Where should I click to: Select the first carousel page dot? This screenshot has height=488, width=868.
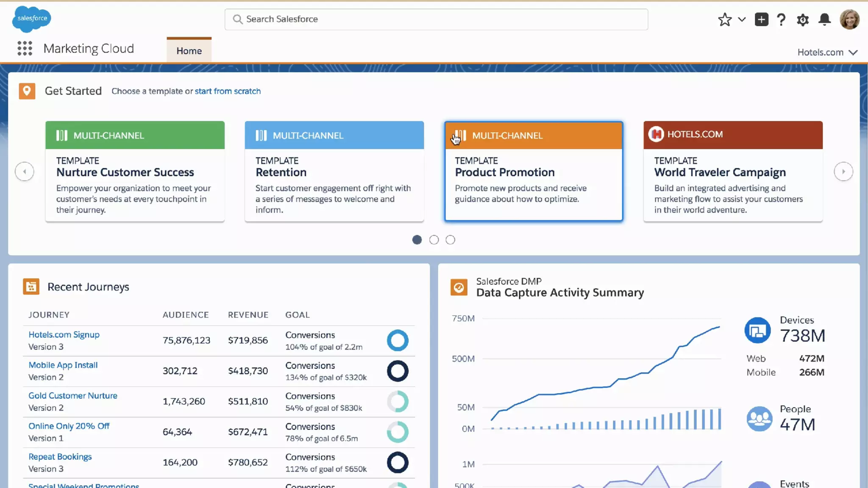pyautogui.click(x=417, y=240)
